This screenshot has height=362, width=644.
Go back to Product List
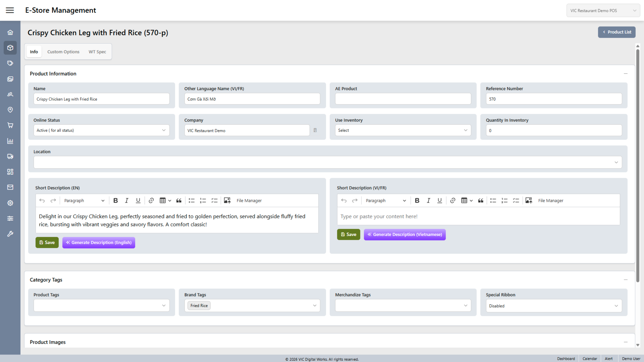pos(616,32)
